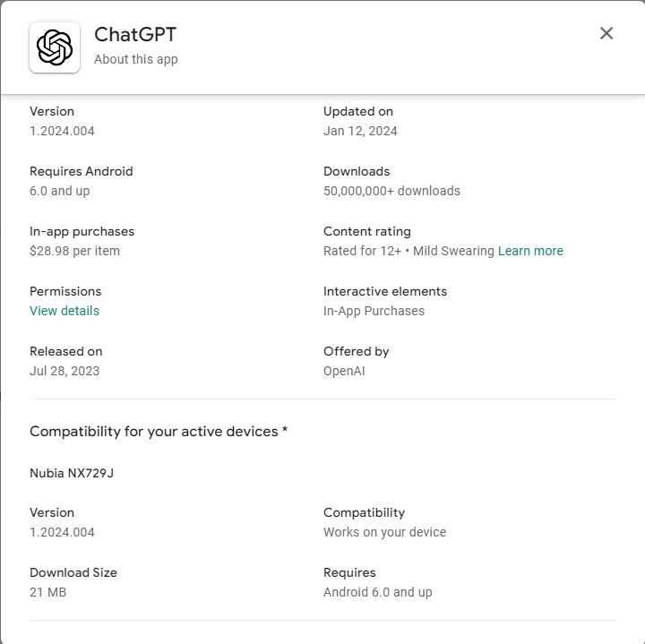Click In-App Purchases under Interactive elements
The image size is (645, 644).
[x=374, y=311]
